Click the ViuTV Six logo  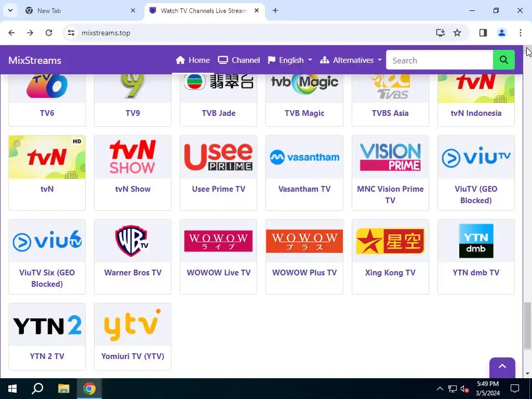[47, 241]
